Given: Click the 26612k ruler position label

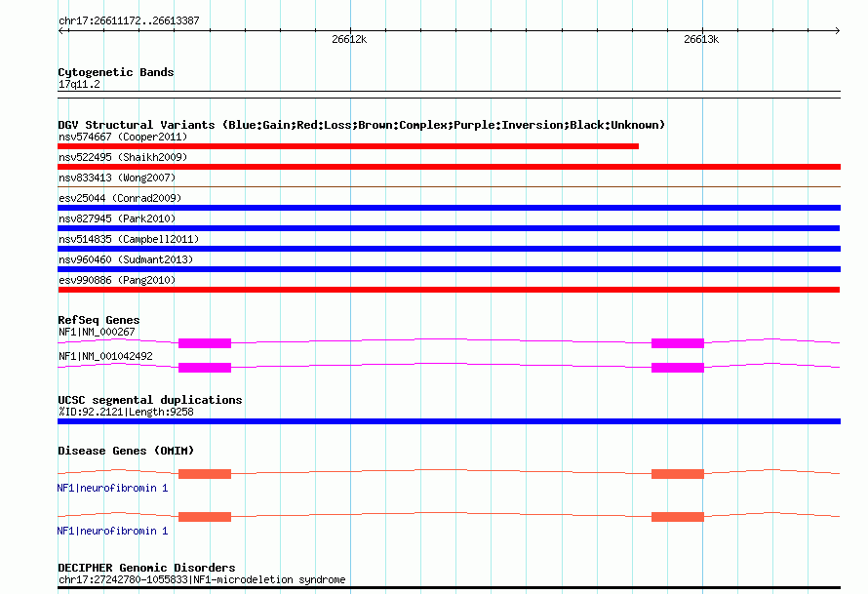Looking at the screenshot, I should pos(349,39).
